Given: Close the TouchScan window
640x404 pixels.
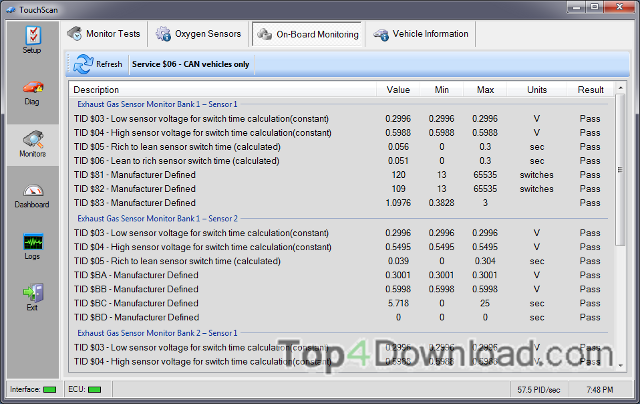Looking at the screenshot, I should (619, 7).
